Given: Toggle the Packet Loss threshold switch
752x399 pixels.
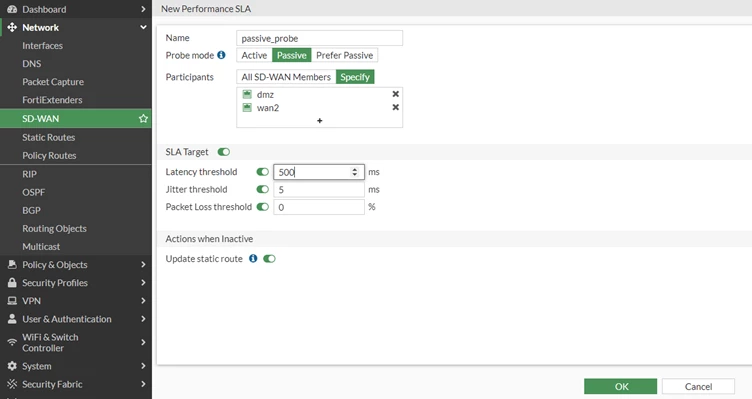Looking at the screenshot, I should point(262,207).
